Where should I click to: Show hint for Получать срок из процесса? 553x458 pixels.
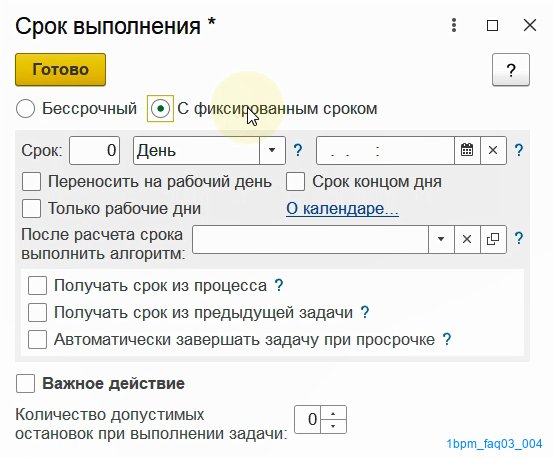click(x=279, y=285)
